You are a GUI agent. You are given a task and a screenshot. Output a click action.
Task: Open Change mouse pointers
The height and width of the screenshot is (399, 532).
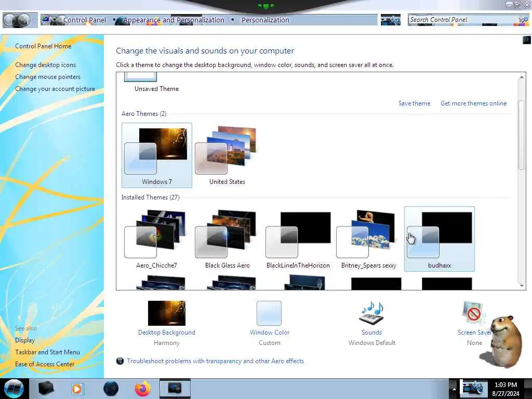pos(48,77)
